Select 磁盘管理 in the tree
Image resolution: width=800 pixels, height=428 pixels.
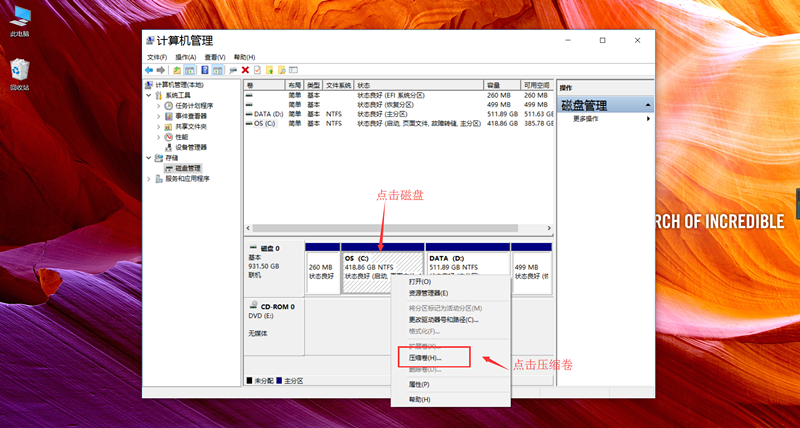[x=188, y=168]
